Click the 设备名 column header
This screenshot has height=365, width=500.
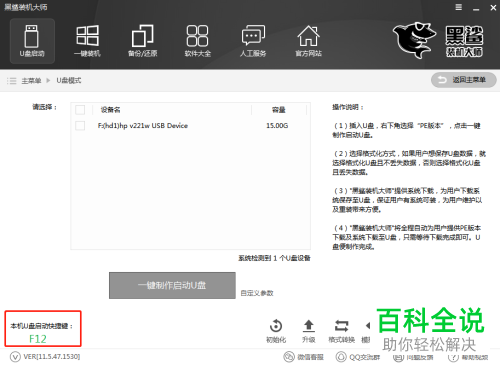(x=110, y=110)
